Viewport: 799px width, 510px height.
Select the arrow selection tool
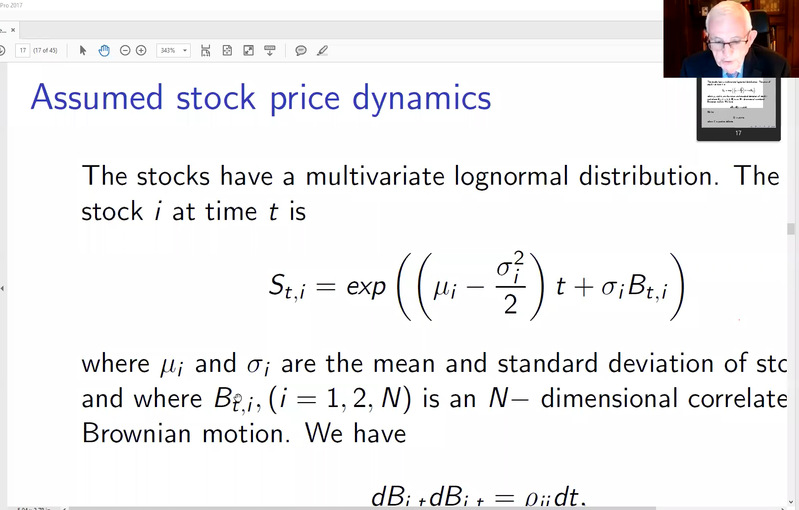pos(83,50)
